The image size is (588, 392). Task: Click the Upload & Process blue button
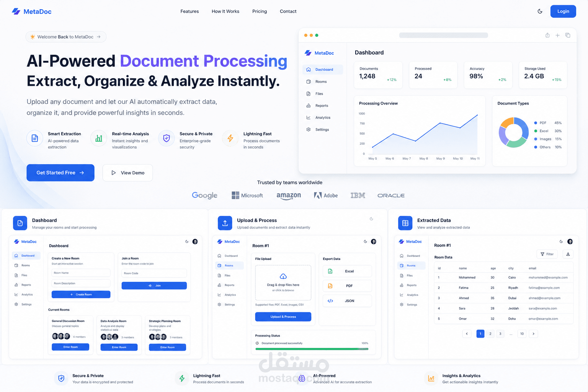[283, 317]
